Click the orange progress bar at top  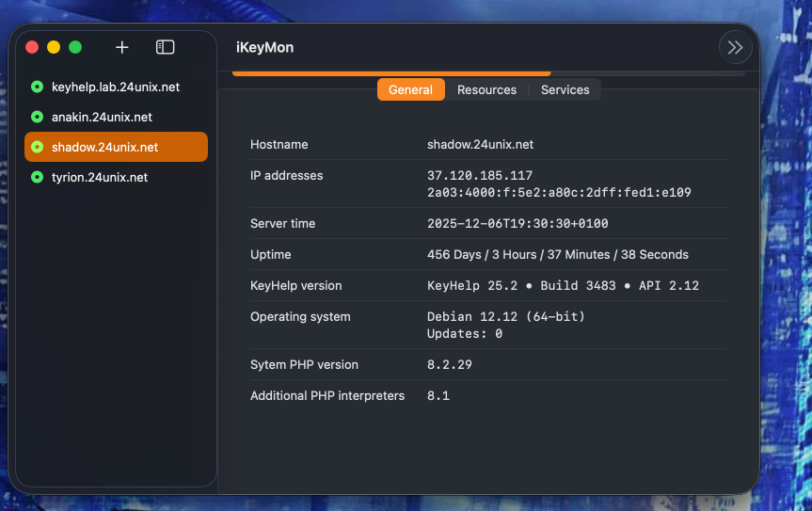[390, 72]
